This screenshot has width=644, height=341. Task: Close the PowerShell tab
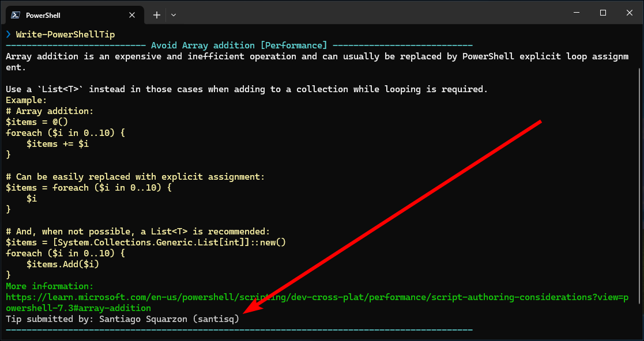click(133, 15)
